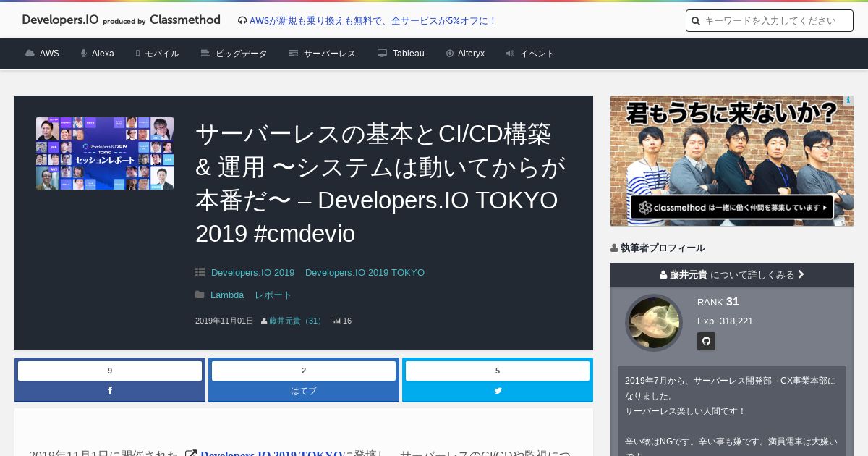Open the AWS menu item
868x456 pixels.
tap(42, 54)
